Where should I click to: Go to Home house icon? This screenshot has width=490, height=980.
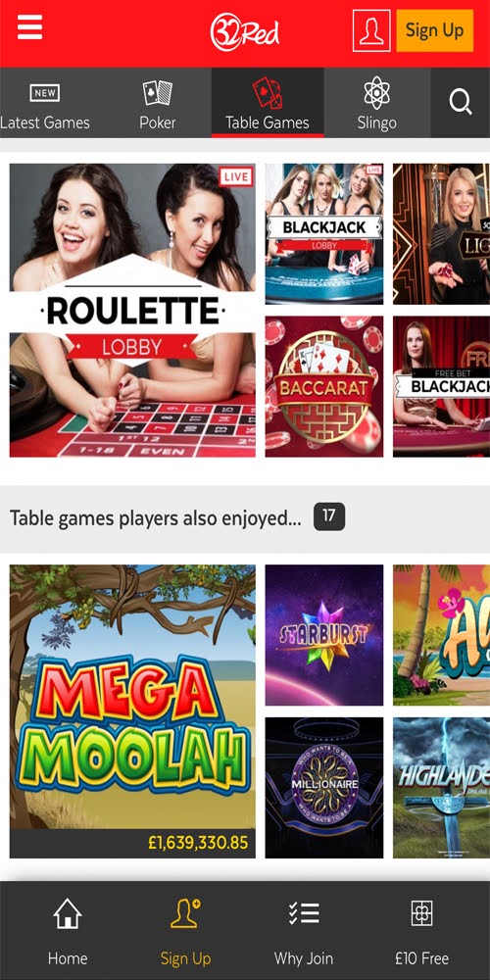coord(68,913)
